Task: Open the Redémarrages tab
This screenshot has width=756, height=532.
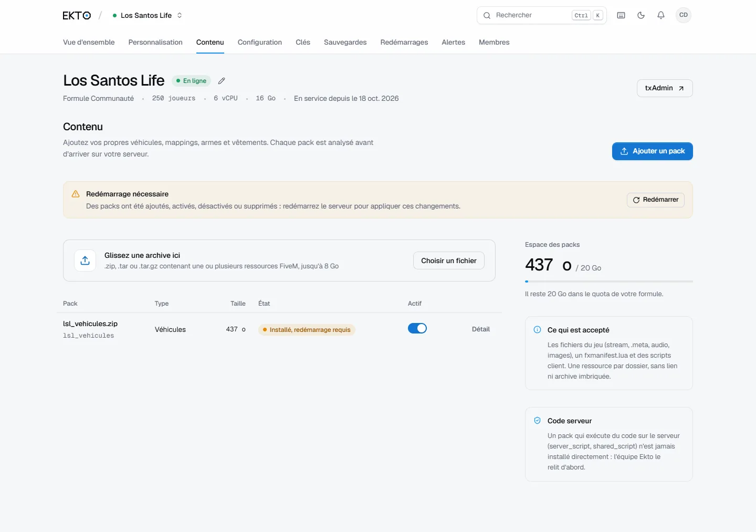Action: [404, 43]
